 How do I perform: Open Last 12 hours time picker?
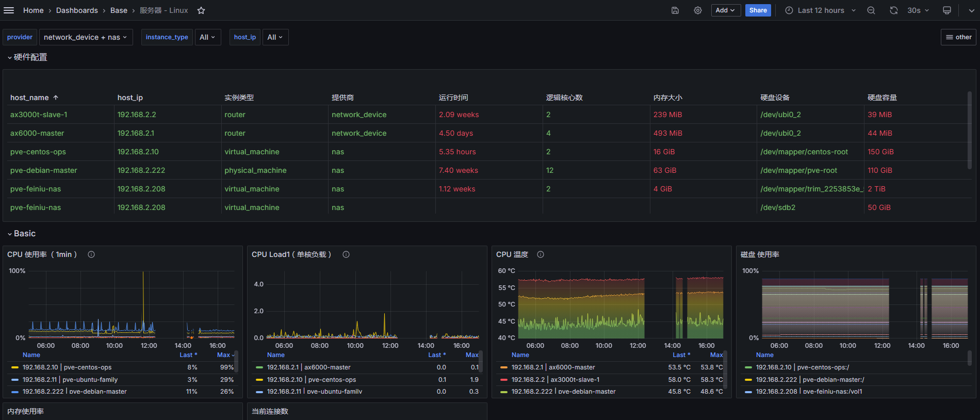click(x=821, y=10)
